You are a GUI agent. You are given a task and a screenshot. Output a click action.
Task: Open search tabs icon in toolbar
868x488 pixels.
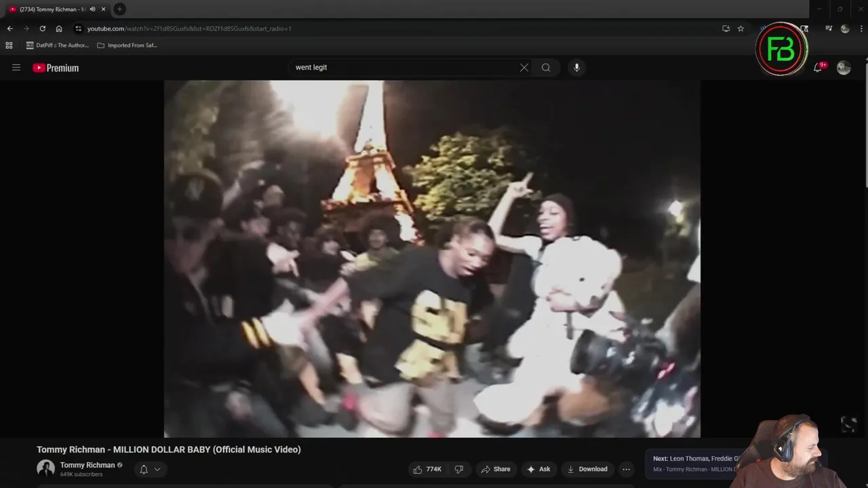click(x=804, y=28)
